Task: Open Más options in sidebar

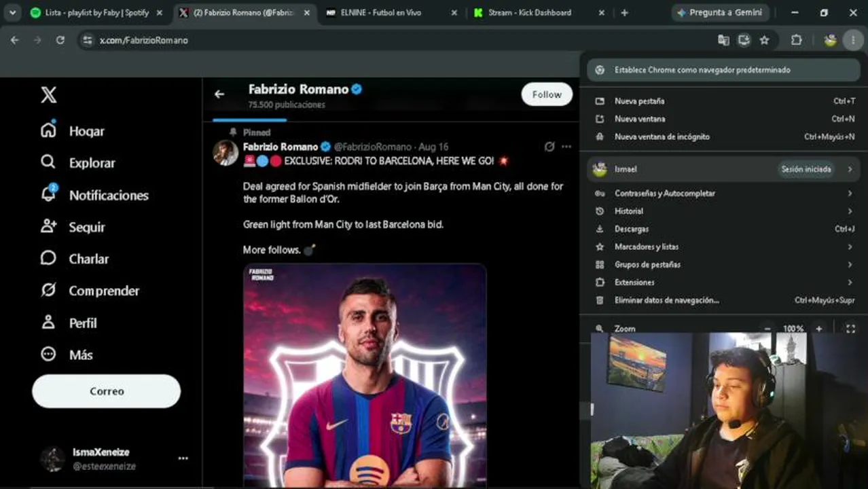Action: (x=67, y=355)
